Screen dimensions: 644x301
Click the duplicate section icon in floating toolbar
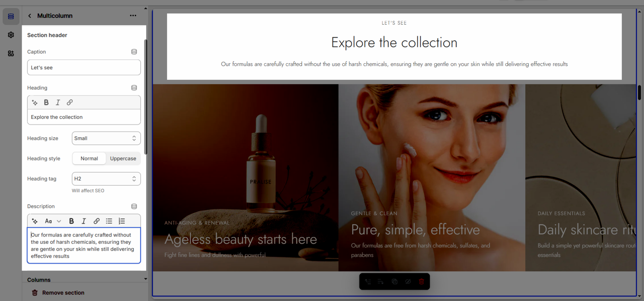394,282
